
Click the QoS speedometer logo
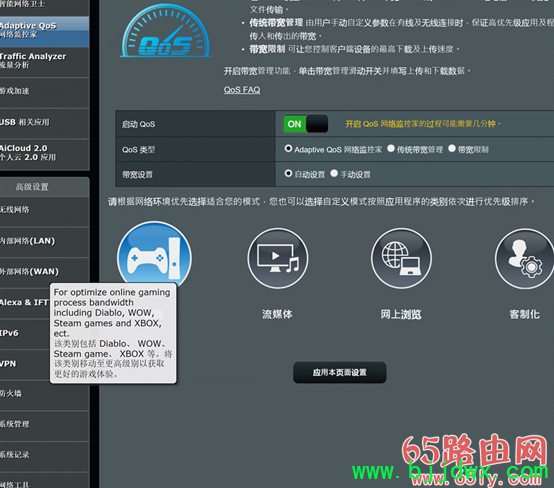(166, 31)
